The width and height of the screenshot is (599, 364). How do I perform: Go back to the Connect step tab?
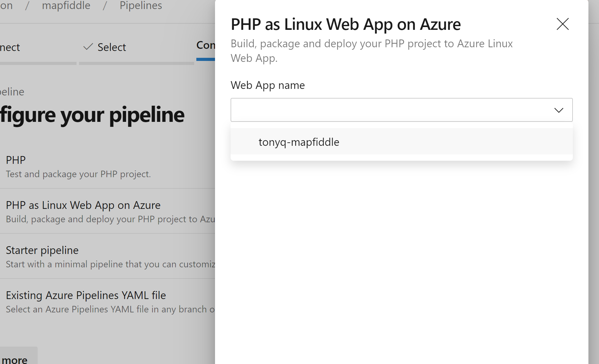[10, 47]
